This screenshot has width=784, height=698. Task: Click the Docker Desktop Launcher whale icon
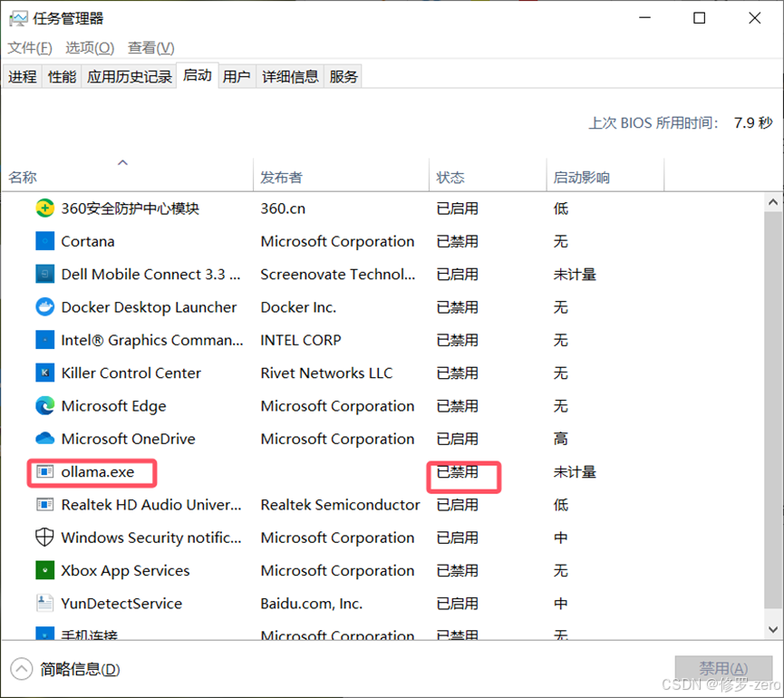tap(45, 307)
